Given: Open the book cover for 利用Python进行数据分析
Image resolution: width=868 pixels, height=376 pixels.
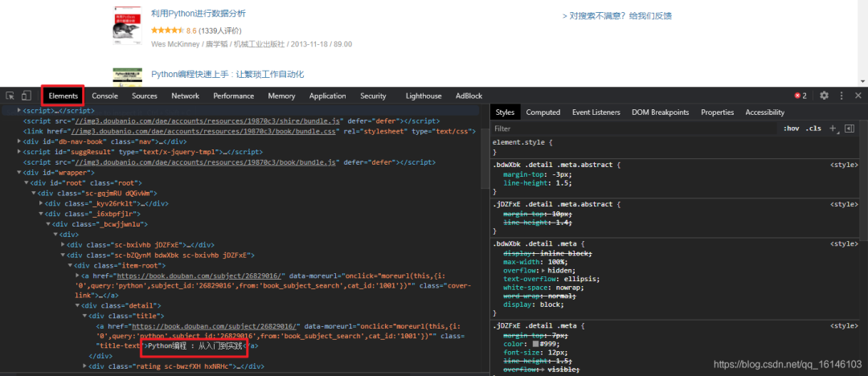Looking at the screenshot, I should (x=126, y=26).
